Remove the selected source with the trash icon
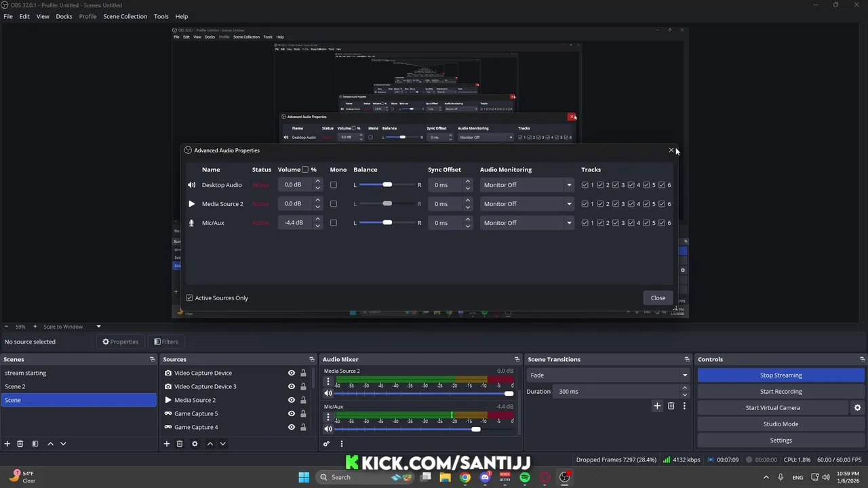The height and width of the screenshot is (488, 868). [180, 444]
